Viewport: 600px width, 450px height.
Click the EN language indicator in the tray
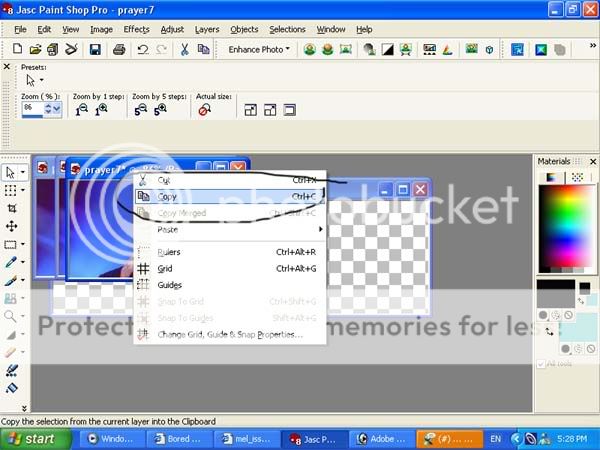[x=496, y=439]
